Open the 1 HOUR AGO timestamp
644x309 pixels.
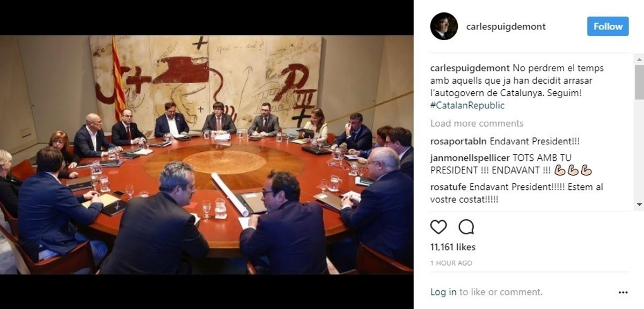pos(451,263)
